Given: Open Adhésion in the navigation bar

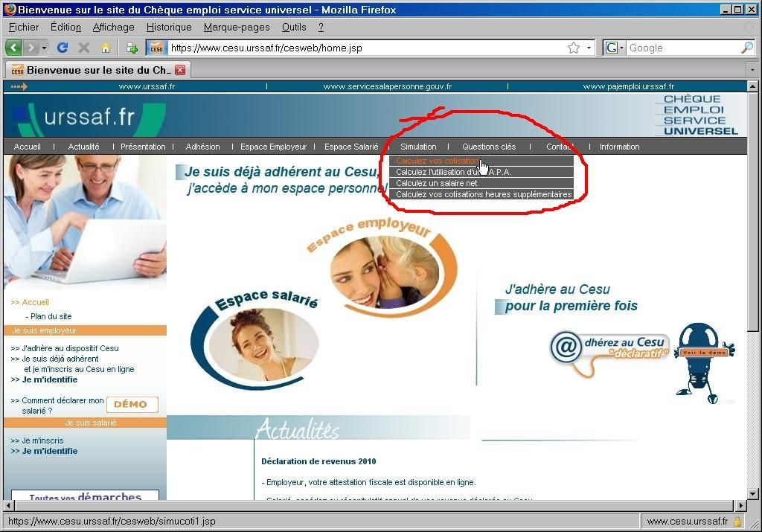Looking at the screenshot, I should pos(202,147).
